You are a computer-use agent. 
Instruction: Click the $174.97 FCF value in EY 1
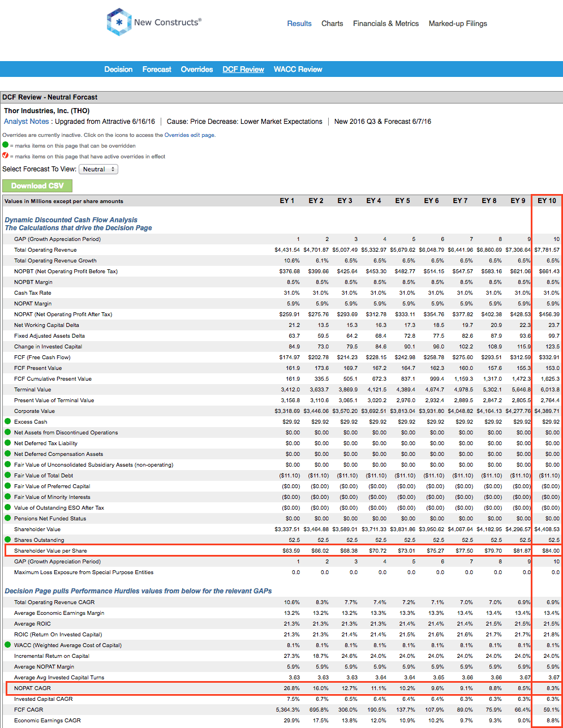coord(289,357)
